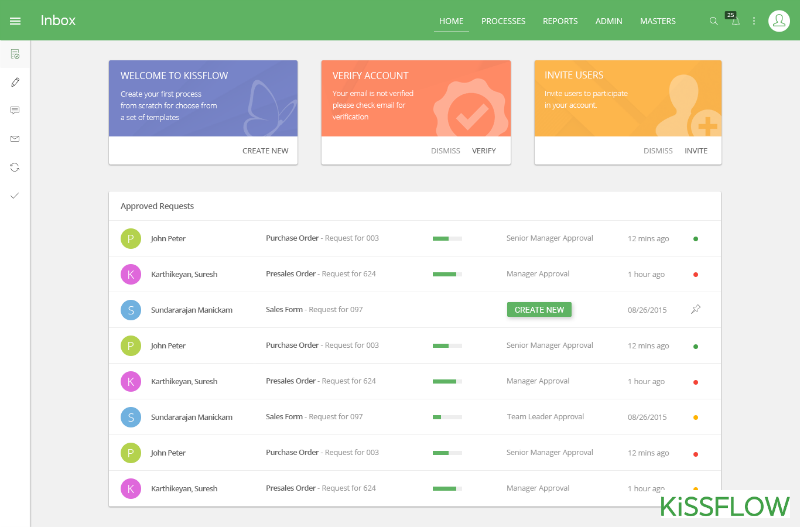Image resolution: width=800 pixels, height=527 pixels.
Task: Click red status dot on first Karthikeyan row
Action: (x=695, y=274)
